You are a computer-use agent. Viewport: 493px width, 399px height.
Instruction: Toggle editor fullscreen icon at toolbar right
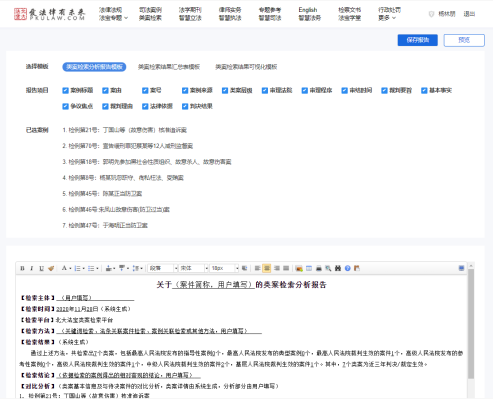(461, 268)
